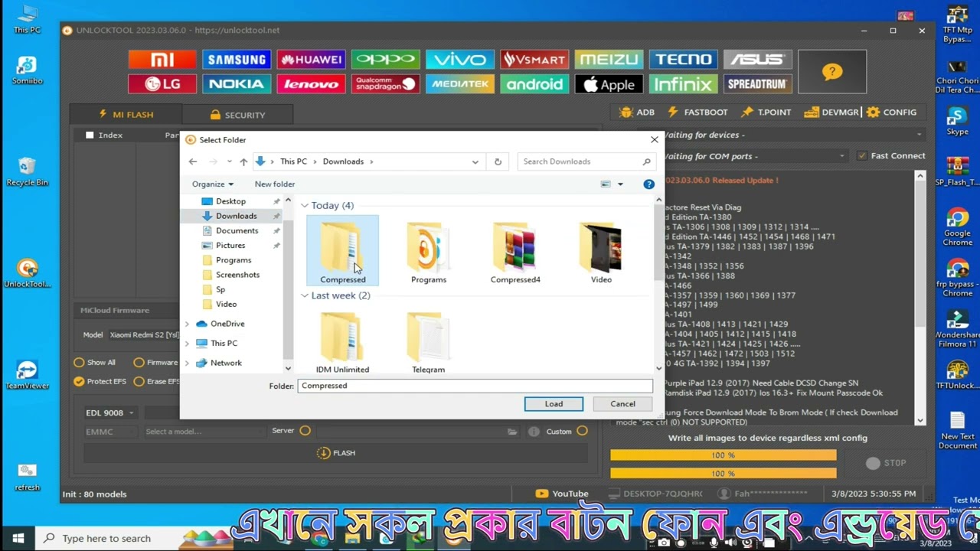
Task: Select the Custom radio option
Action: [582, 431]
